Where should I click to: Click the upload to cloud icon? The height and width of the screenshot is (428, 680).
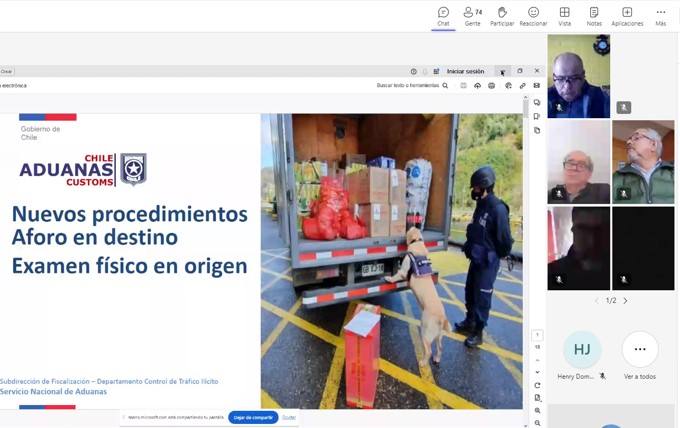477,86
